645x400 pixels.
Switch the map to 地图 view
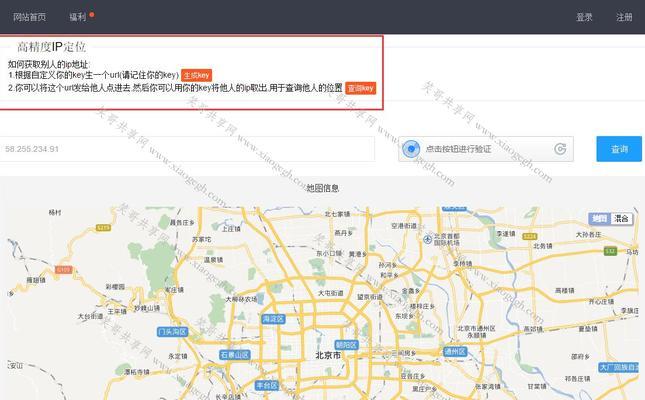coord(599,219)
